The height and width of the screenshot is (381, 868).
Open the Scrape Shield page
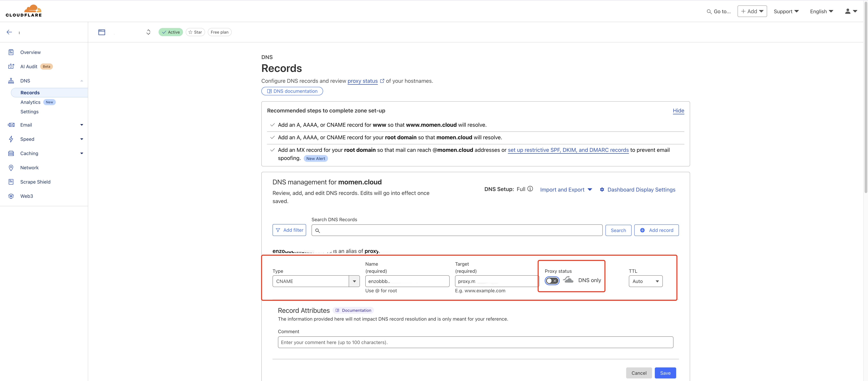tap(35, 182)
